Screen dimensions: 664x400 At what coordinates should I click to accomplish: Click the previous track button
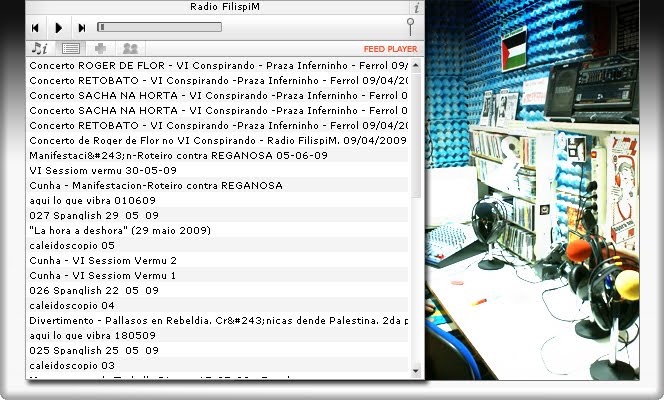[35, 28]
